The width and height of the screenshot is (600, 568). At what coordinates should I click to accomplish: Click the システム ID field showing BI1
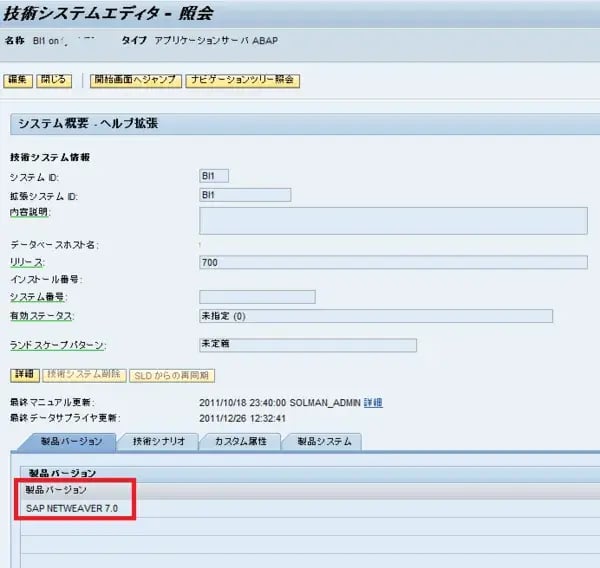tap(214, 176)
